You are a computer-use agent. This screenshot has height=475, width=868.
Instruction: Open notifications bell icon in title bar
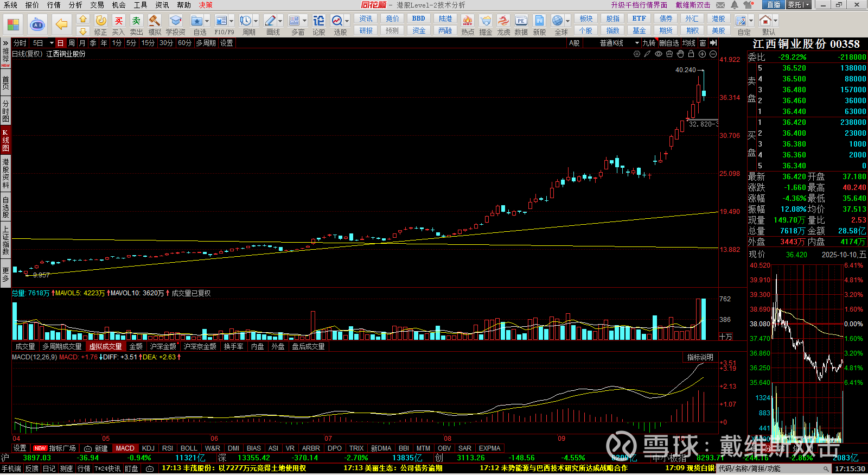[x=734, y=5]
